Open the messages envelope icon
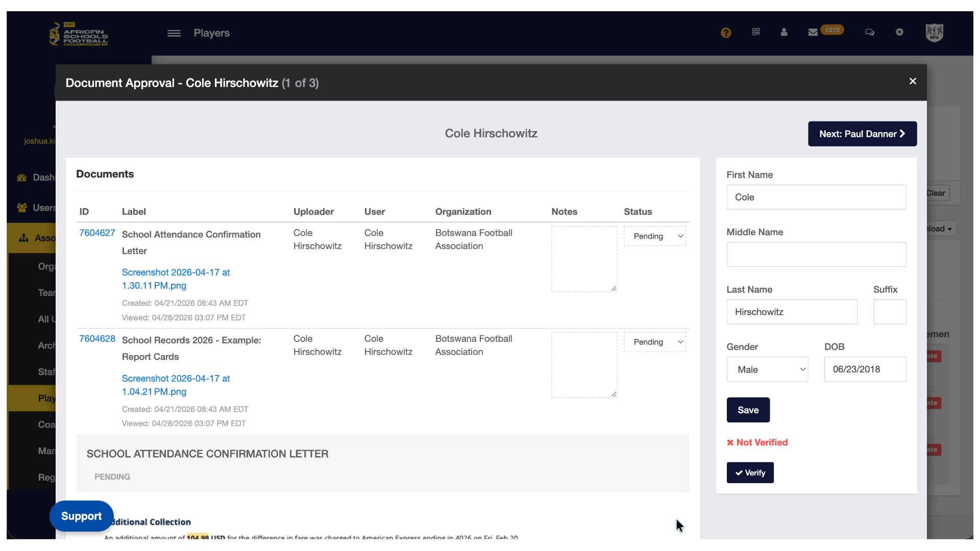This screenshot has height=551, width=980. (813, 32)
